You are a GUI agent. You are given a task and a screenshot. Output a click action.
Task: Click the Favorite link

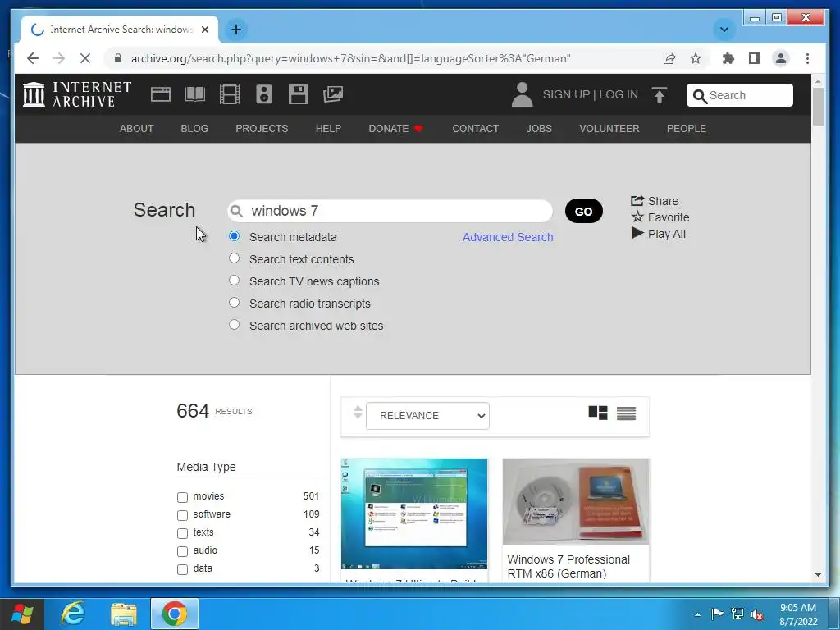click(660, 217)
